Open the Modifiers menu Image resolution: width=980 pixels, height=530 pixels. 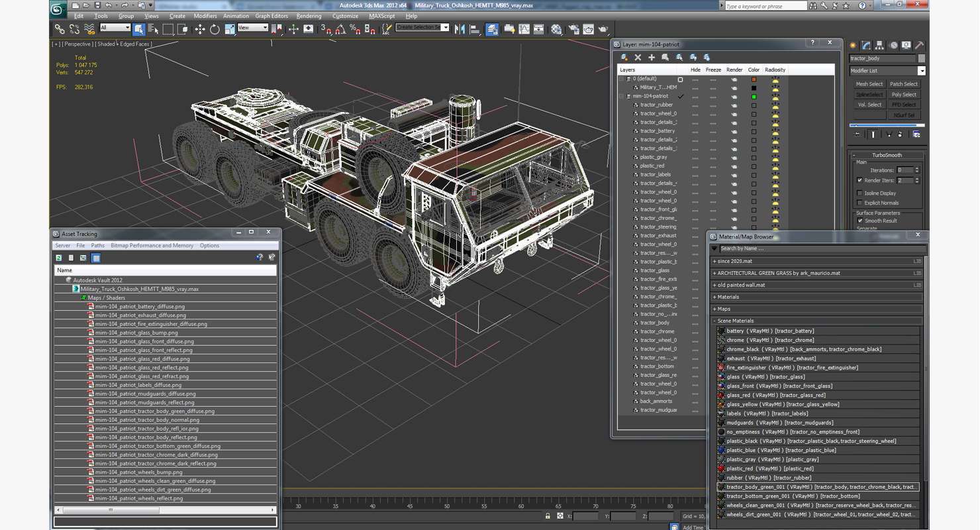205,16
